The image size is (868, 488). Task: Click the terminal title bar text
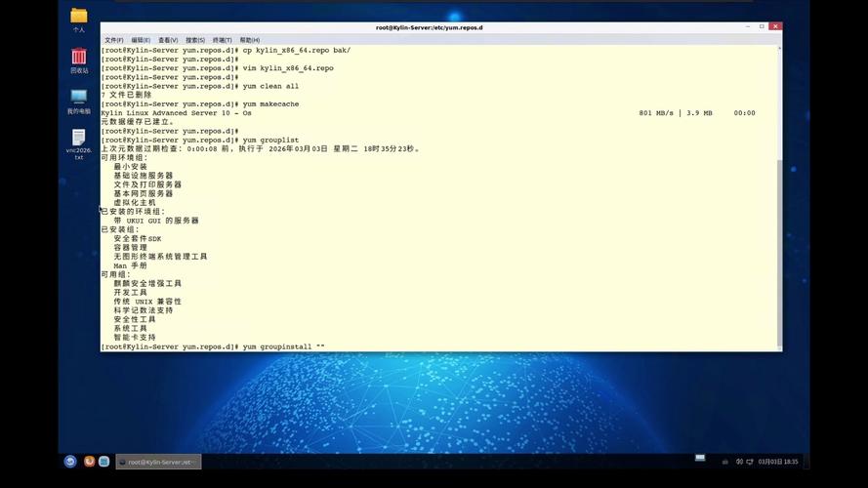coord(429,27)
